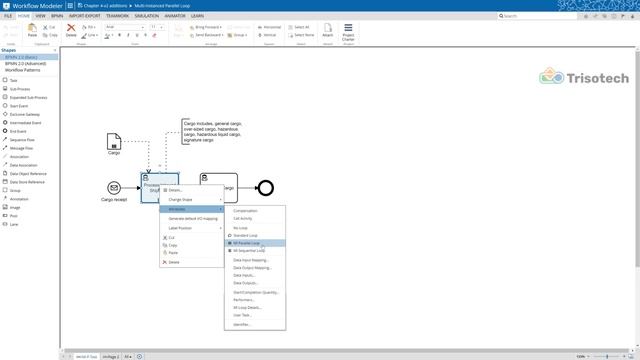Open the Group dropdown in ribbon
640x360 pixels.
(237, 35)
